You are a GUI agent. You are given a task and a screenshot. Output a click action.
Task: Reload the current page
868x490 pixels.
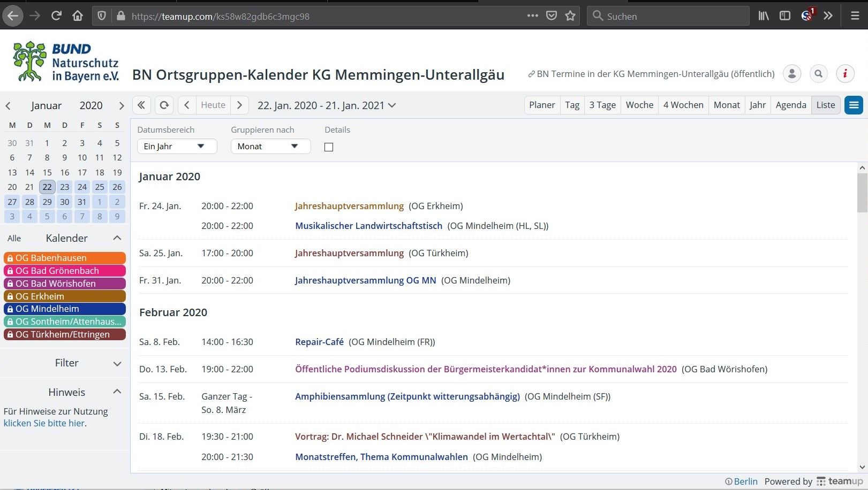[56, 16]
